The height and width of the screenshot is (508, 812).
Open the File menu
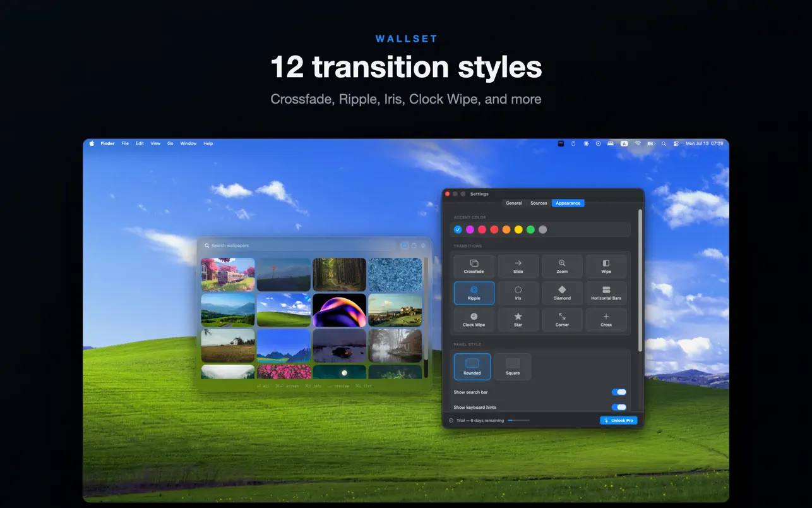click(125, 143)
